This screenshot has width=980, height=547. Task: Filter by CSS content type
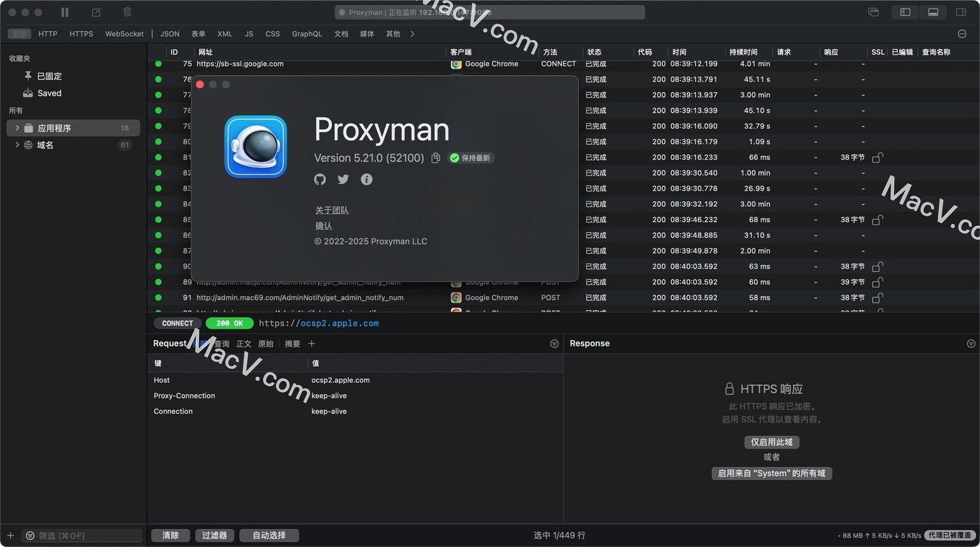[x=272, y=34]
